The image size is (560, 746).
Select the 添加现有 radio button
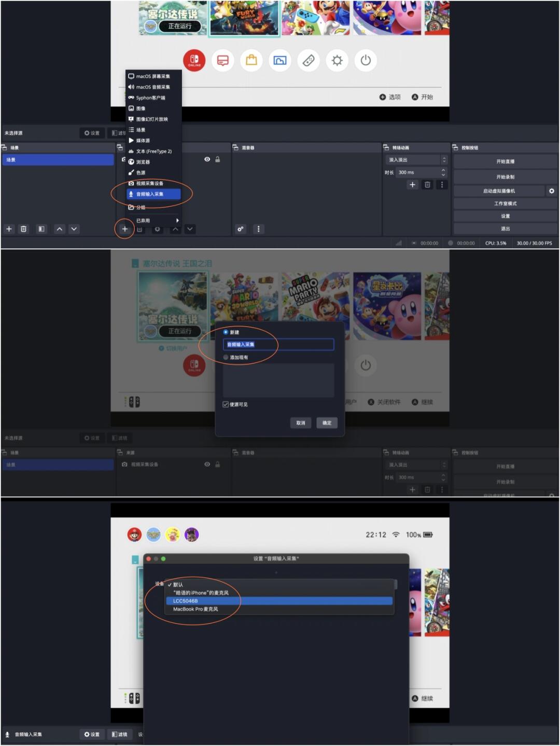[x=226, y=357]
